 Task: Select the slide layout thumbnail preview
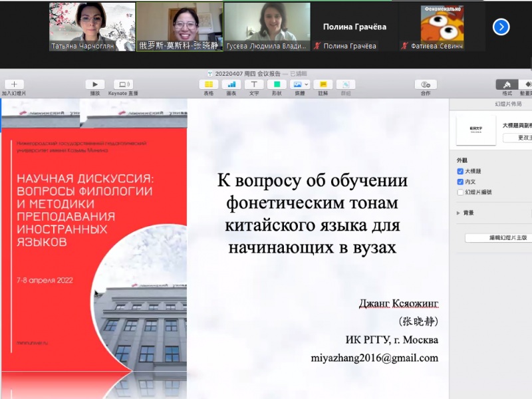475,129
